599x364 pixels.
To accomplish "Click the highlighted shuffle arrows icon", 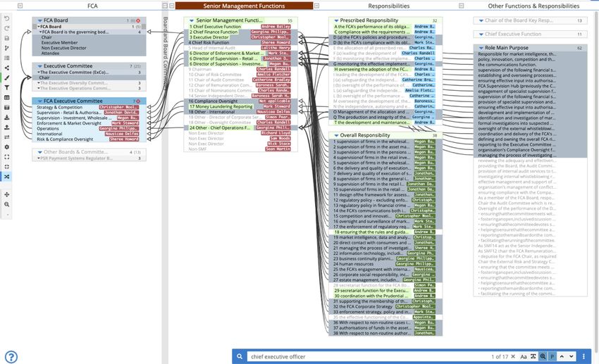I will 7,177.
